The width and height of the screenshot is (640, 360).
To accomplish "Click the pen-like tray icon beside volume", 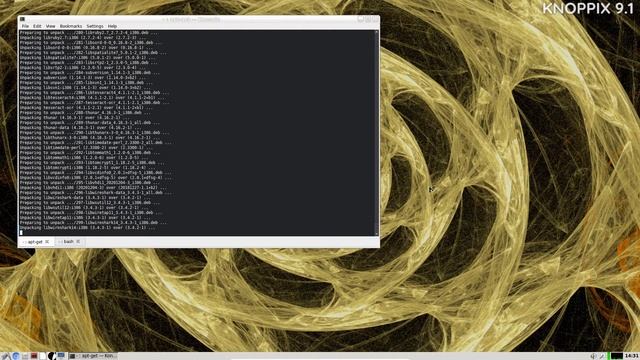I will [x=601, y=356].
